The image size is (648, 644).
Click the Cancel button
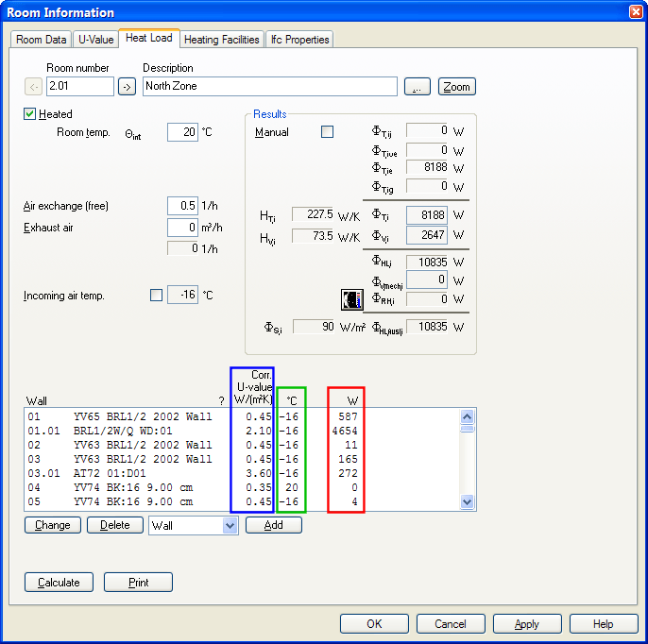(x=451, y=624)
